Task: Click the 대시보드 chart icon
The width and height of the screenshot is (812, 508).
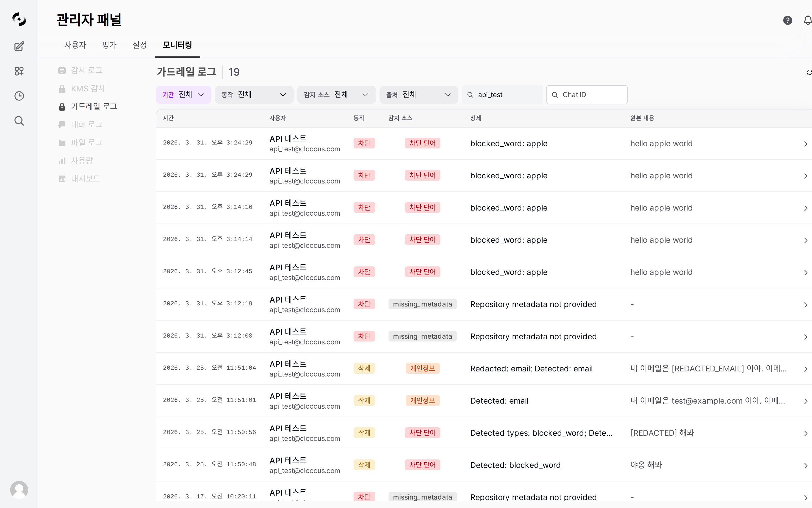Action: click(x=62, y=179)
